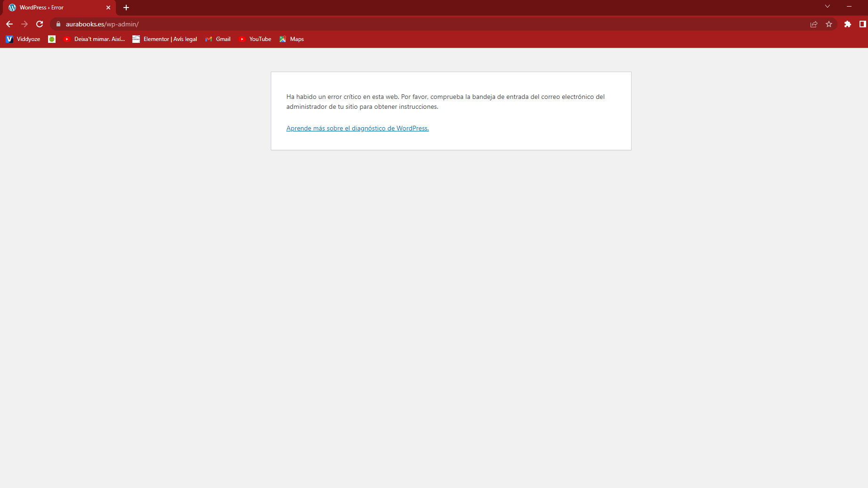Open the green icon bookmark after Viddyoze
This screenshot has height=488, width=868.
tap(52, 39)
